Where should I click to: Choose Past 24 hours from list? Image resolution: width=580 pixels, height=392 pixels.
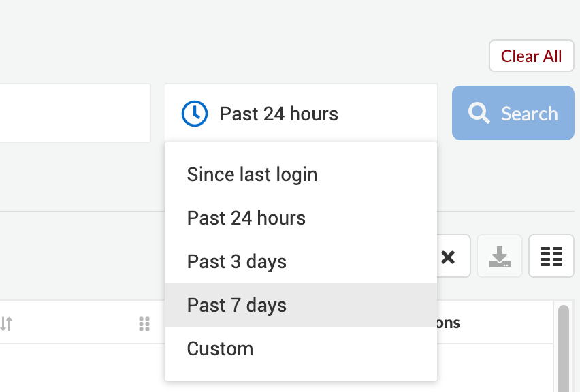246,218
